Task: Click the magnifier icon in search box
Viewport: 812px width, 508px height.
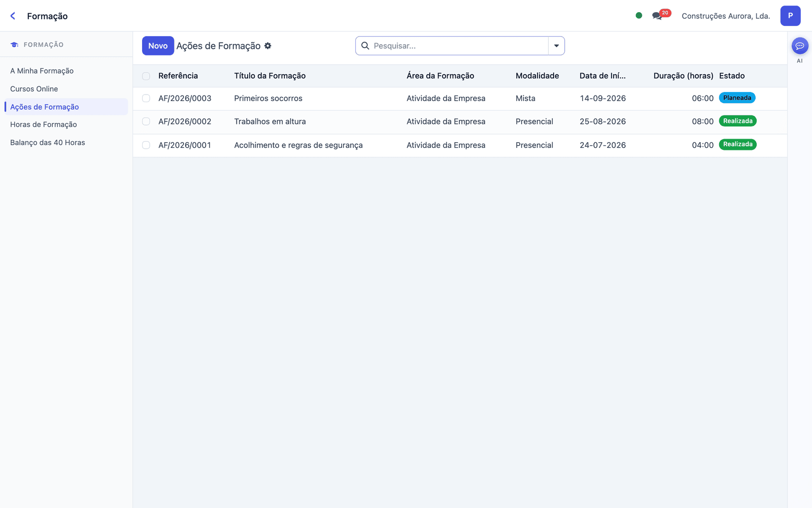Action: point(365,46)
